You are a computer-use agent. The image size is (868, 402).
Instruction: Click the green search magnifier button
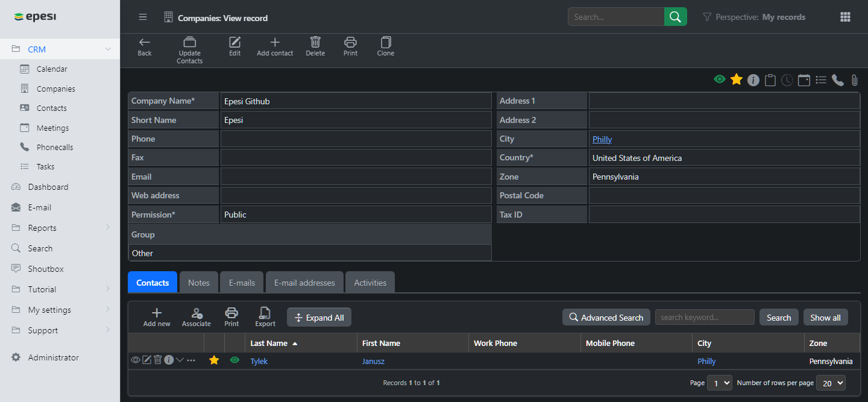(x=676, y=17)
